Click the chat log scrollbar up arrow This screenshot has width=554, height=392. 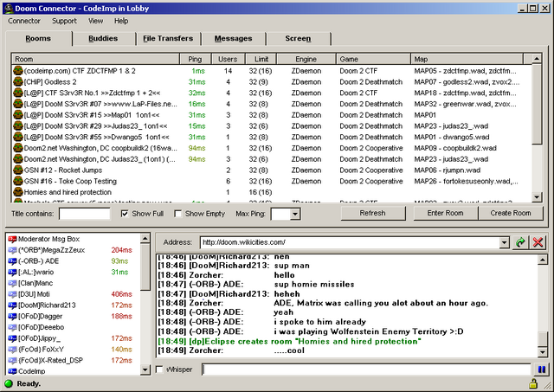click(x=543, y=260)
